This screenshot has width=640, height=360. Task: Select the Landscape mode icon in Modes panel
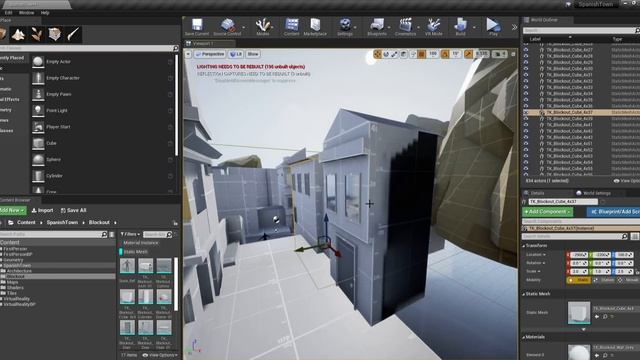[18, 35]
